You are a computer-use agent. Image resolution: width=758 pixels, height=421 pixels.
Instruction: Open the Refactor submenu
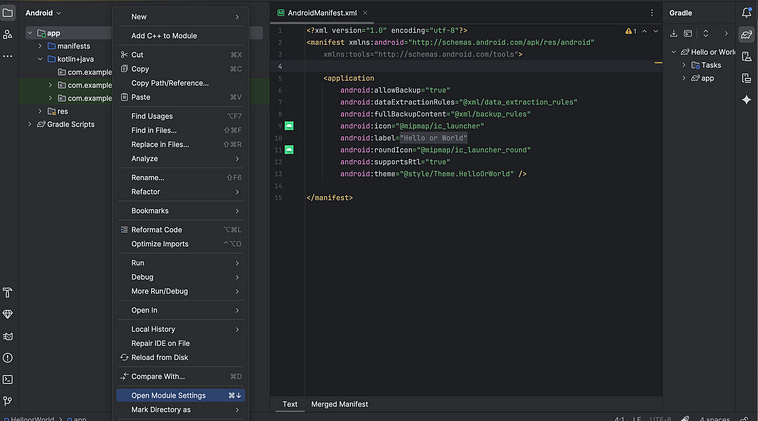180,191
